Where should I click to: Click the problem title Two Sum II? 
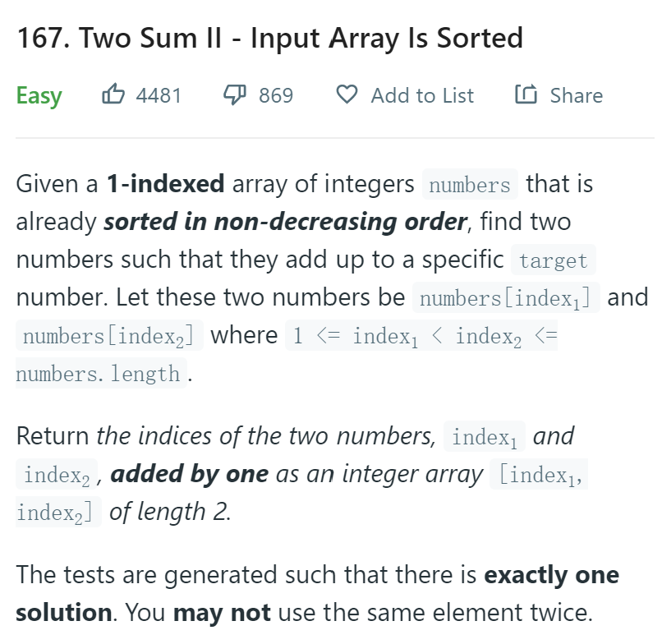269,38
